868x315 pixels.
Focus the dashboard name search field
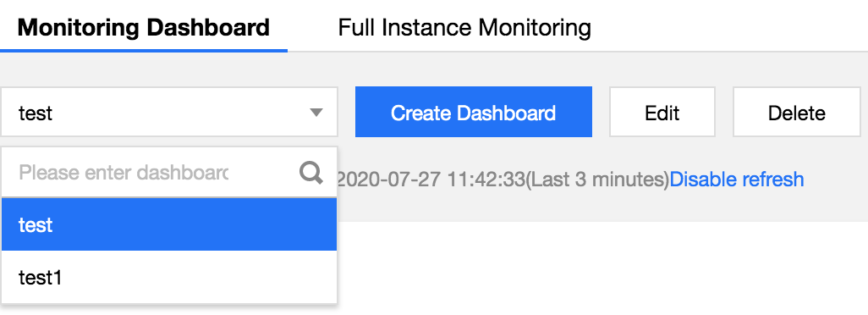[150, 173]
